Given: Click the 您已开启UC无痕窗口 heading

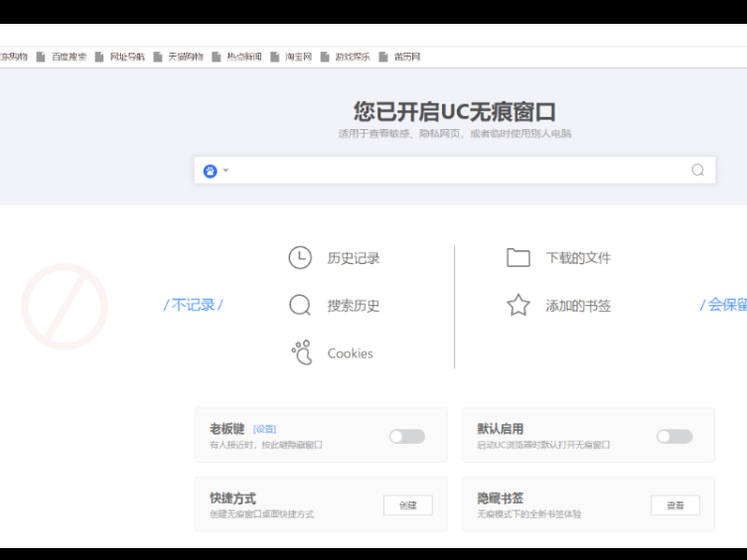Looking at the screenshot, I should (x=455, y=111).
